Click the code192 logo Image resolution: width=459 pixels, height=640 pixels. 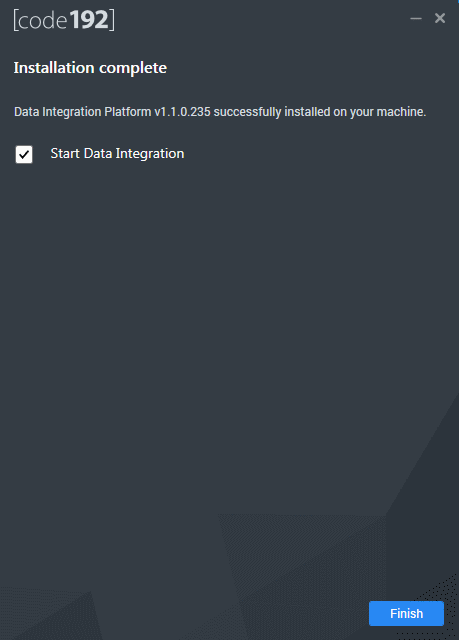coord(64,20)
